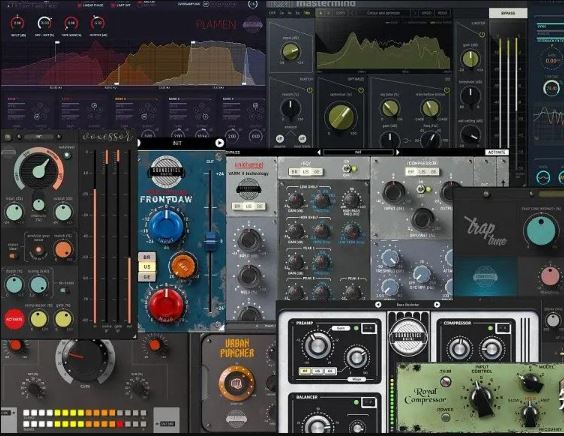Image resolution: width=564 pixels, height=436 pixels.
Task: Select the BR console model on FrontDAW
Action: (x=147, y=257)
